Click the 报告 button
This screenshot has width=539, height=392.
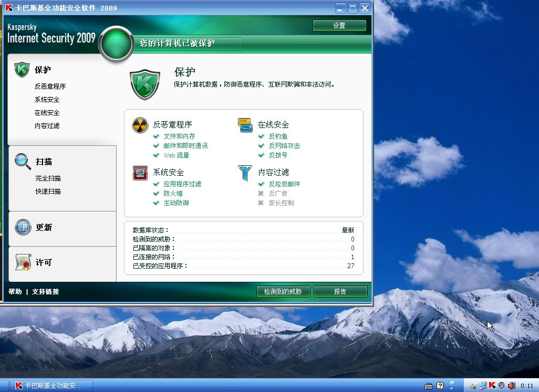point(340,291)
